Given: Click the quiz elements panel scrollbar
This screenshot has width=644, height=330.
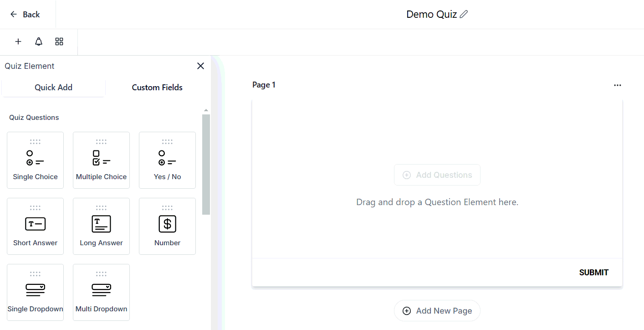Looking at the screenshot, I should (206, 164).
